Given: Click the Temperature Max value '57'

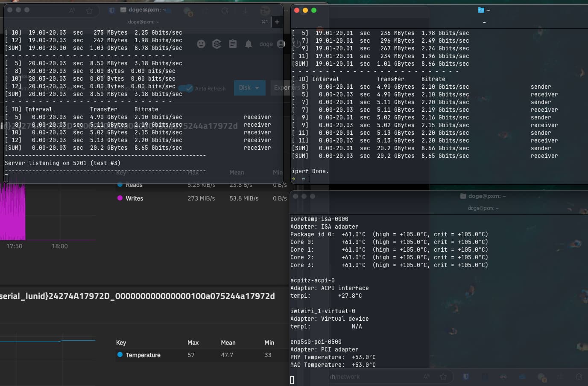Looking at the screenshot, I should click(191, 355).
